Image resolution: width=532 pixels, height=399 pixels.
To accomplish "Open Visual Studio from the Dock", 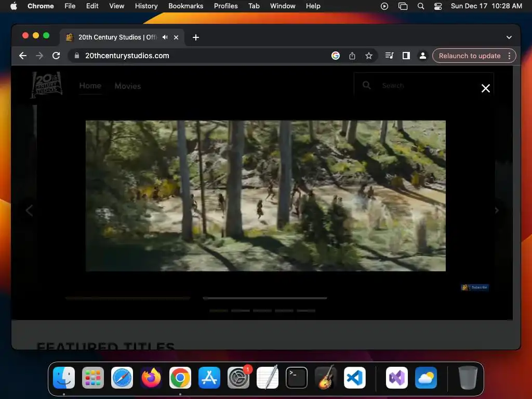I will pyautogui.click(x=396, y=378).
